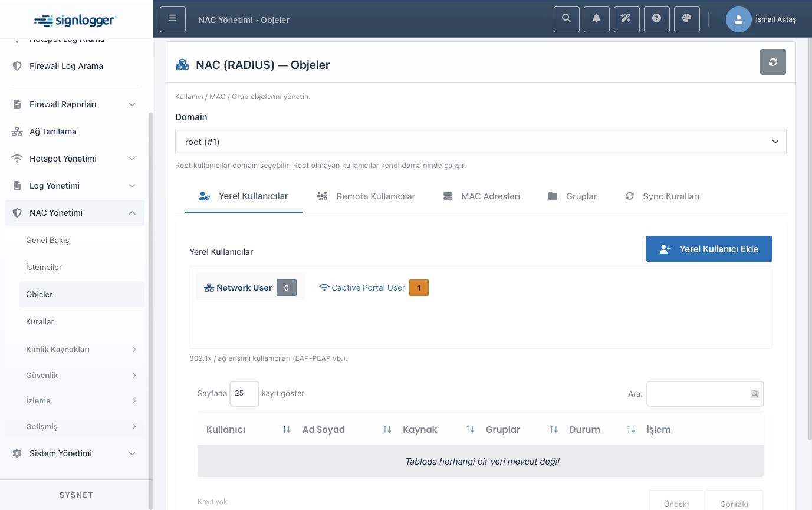812x510 pixels.
Task: Click the magic wand icon
Action: click(x=627, y=19)
